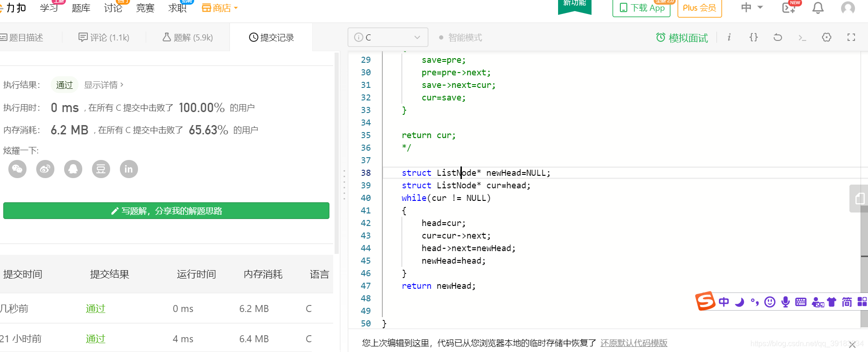
Task: Toggle Sogou simplified Chinese (简)
Action: tap(847, 302)
